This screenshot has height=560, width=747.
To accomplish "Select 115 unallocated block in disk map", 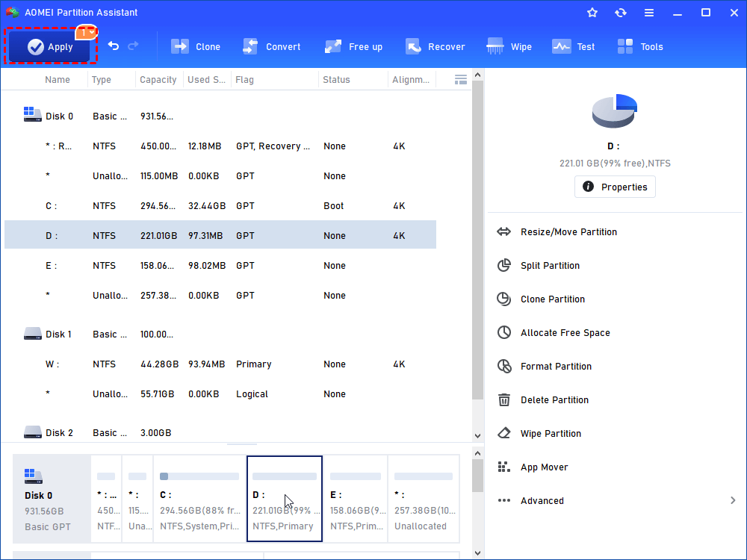I will click(x=137, y=499).
